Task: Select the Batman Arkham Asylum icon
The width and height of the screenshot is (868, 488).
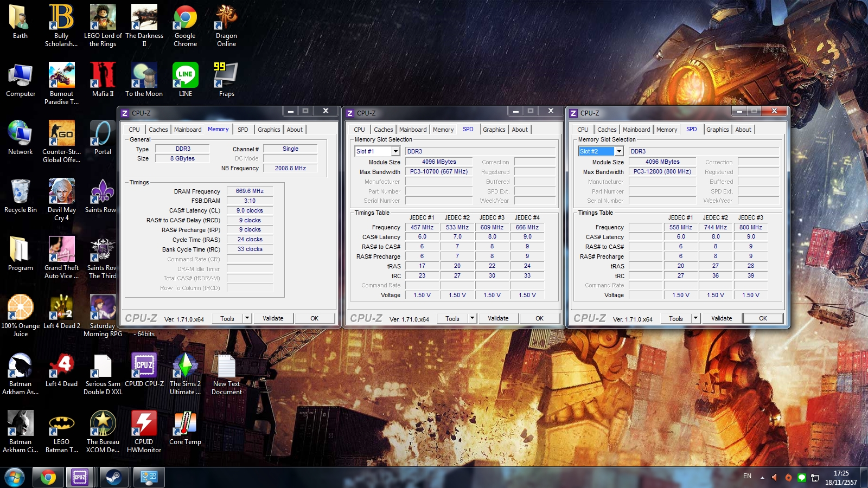Action: pyautogui.click(x=21, y=374)
